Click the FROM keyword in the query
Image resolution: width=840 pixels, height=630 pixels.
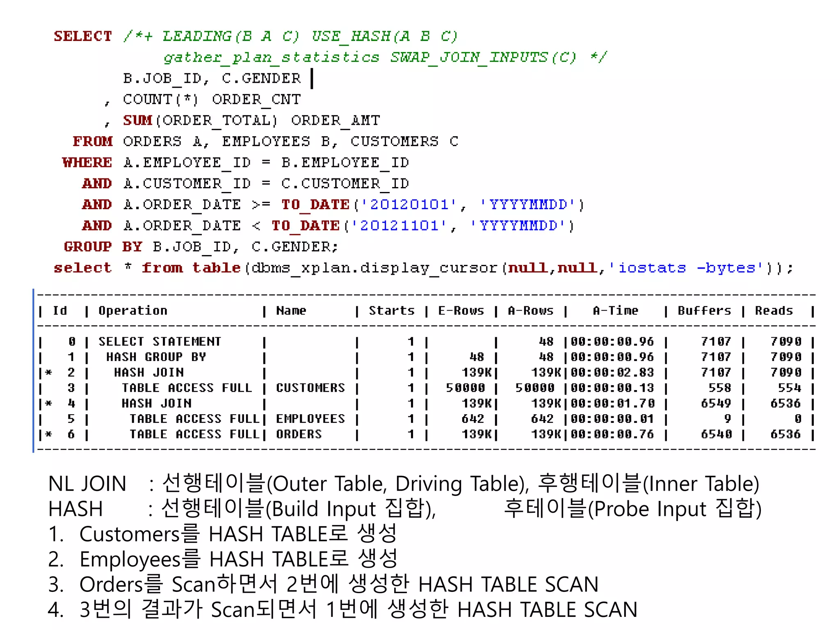(x=93, y=141)
